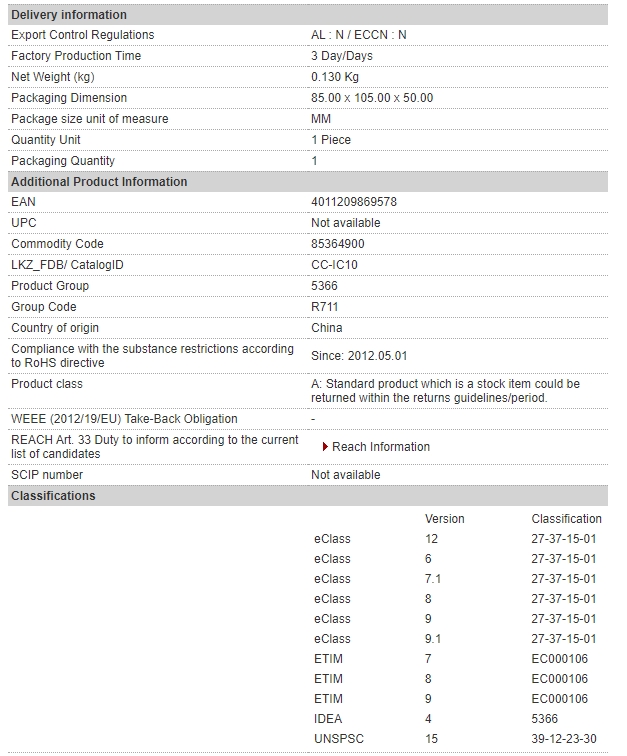Click the Classification column heading
This screenshot has height=756, width=627.
[566, 519]
